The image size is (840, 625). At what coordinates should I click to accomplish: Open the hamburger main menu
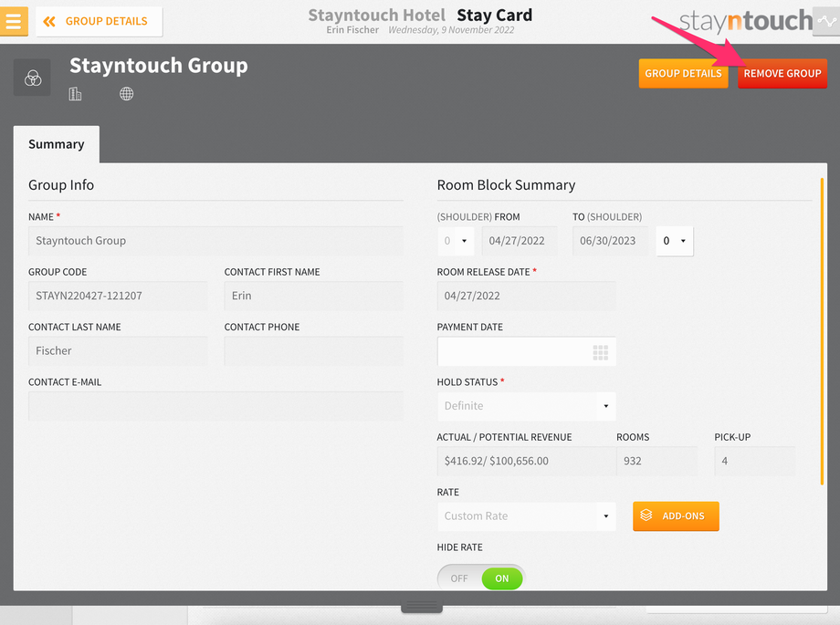pos(14,21)
